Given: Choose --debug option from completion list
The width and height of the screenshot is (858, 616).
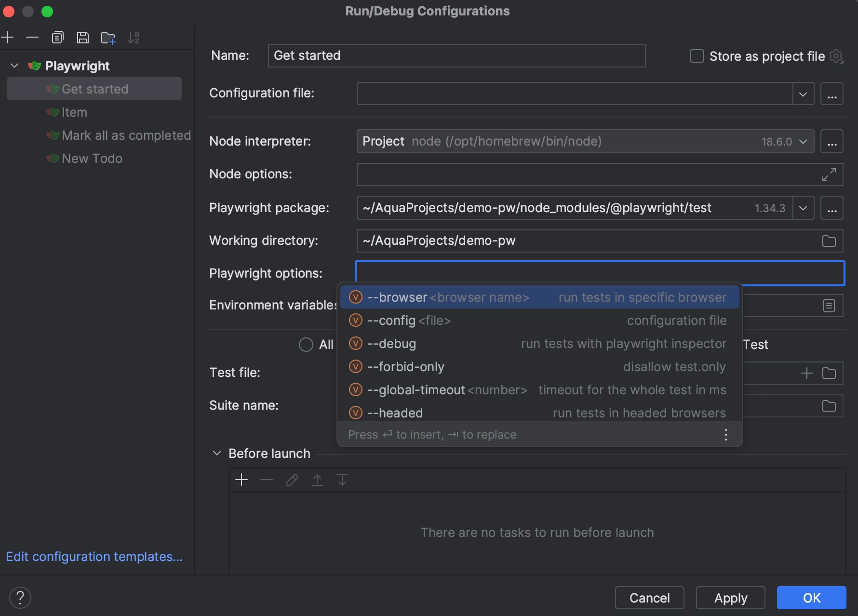Looking at the screenshot, I should click(x=539, y=343).
